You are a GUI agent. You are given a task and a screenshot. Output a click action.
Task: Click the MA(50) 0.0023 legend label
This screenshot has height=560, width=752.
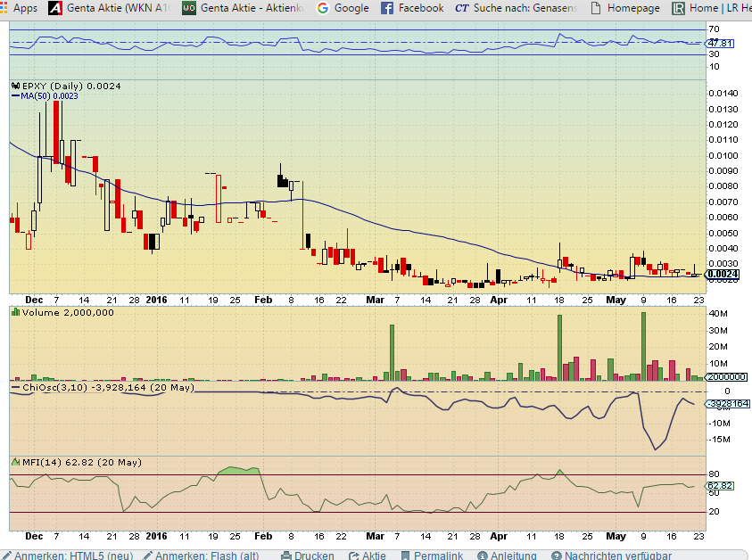click(49, 96)
